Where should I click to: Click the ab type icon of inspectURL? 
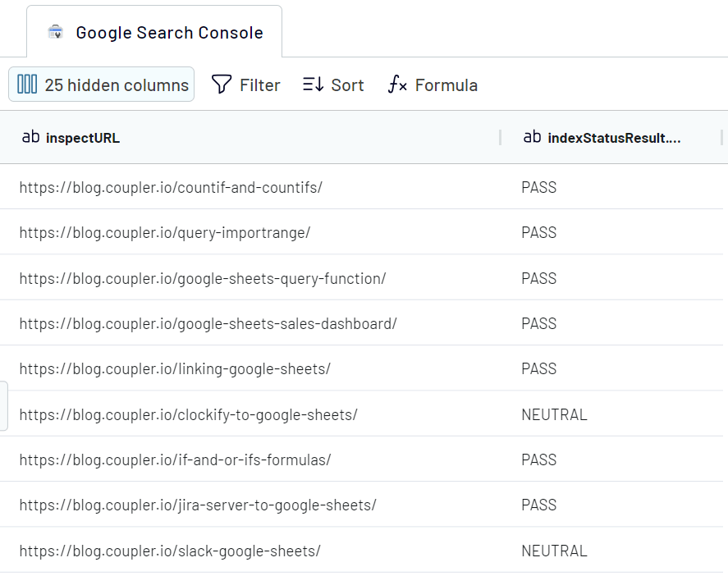pyautogui.click(x=30, y=137)
